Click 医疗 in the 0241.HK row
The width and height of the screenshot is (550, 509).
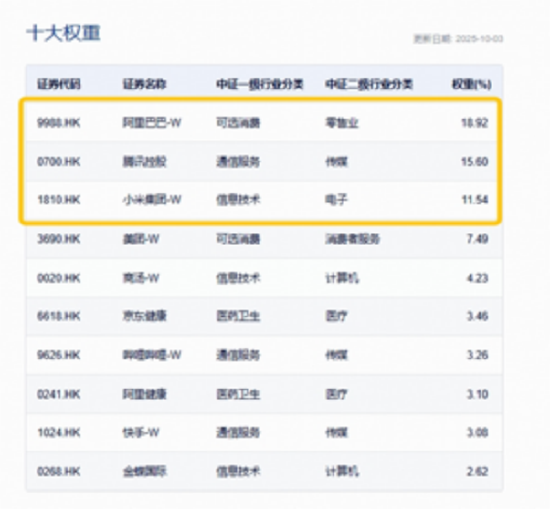336,395
